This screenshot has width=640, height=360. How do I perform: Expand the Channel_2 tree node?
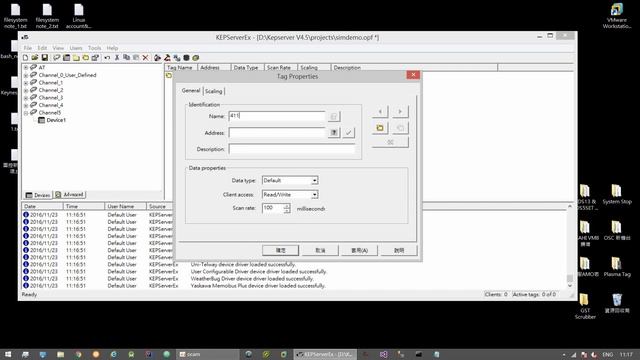26,90
